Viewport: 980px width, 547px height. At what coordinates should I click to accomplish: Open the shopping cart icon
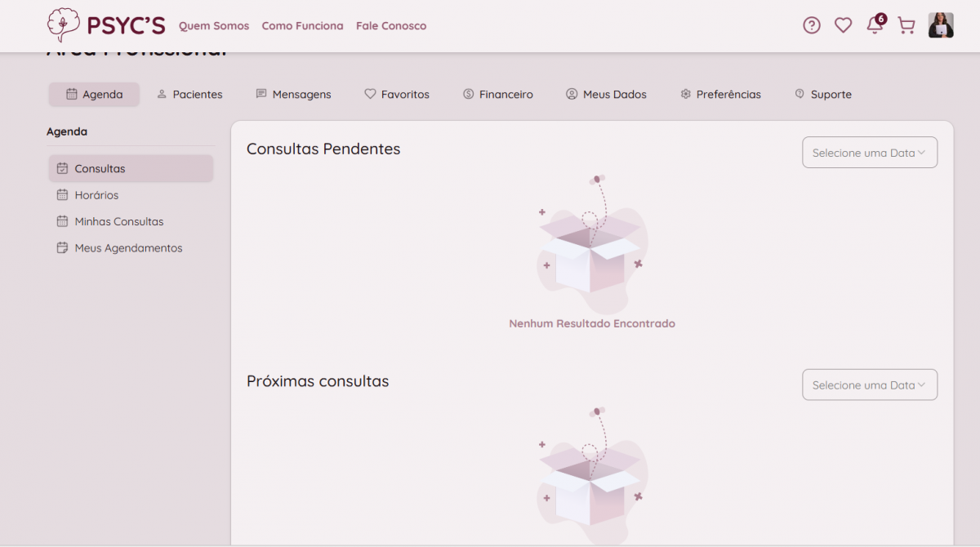point(906,25)
